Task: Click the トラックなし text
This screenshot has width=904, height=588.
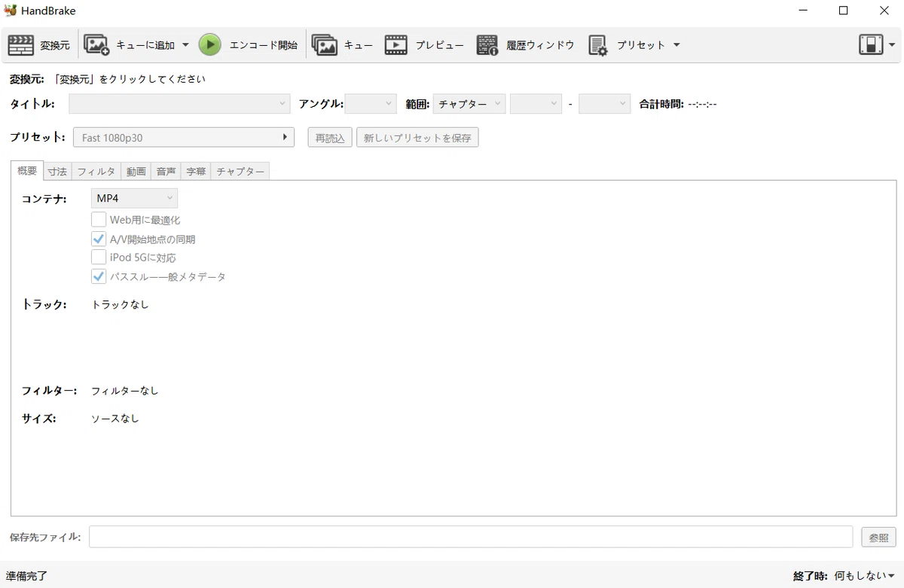Action: (120, 305)
